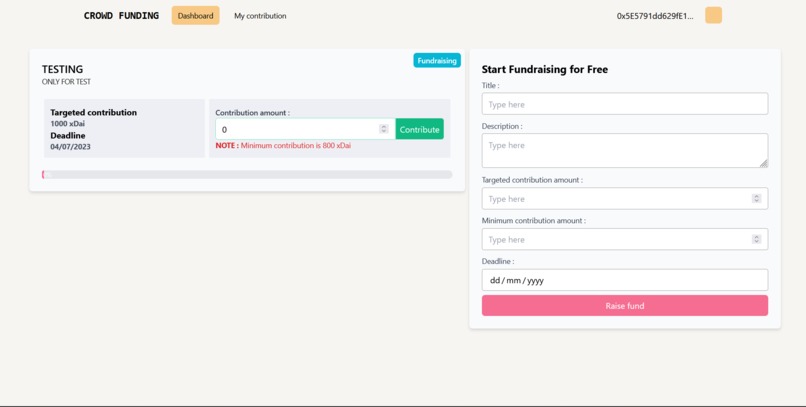Click Targeted contribution amount spinner
This screenshot has height=407, width=806.
(x=756, y=198)
